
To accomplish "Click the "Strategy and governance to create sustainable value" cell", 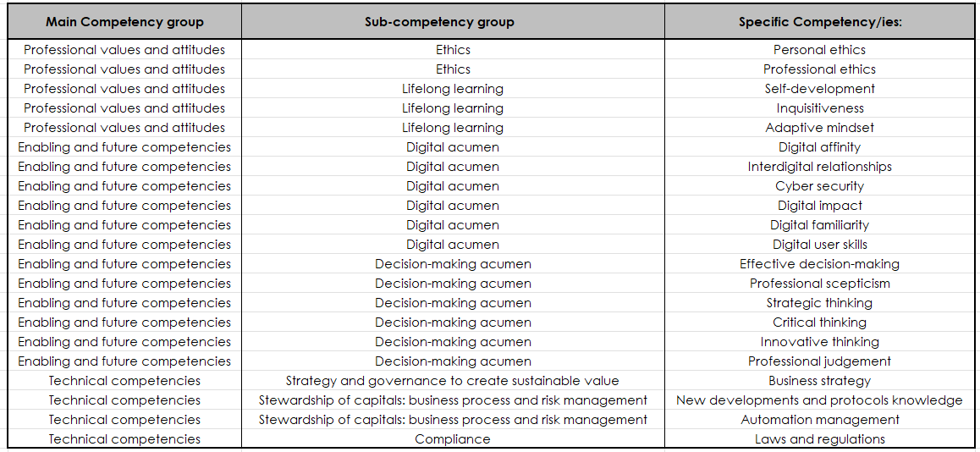I will (452, 381).
